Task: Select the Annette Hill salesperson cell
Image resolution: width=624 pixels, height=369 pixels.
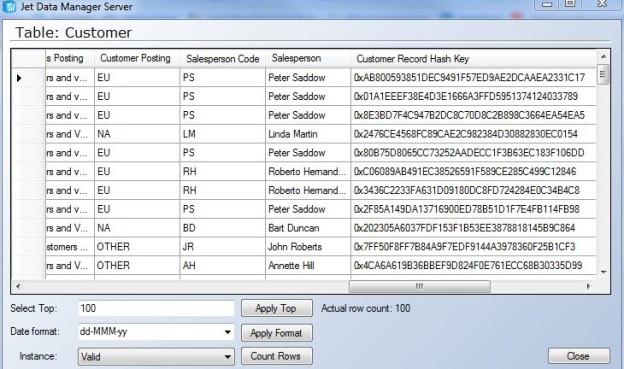Action: coord(308,266)
